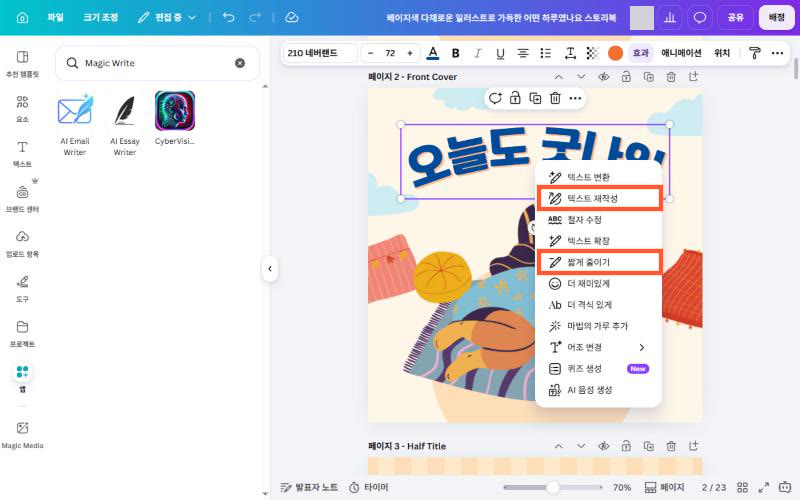
Task: Lock the selected text element
Action: tap(515, 98)
